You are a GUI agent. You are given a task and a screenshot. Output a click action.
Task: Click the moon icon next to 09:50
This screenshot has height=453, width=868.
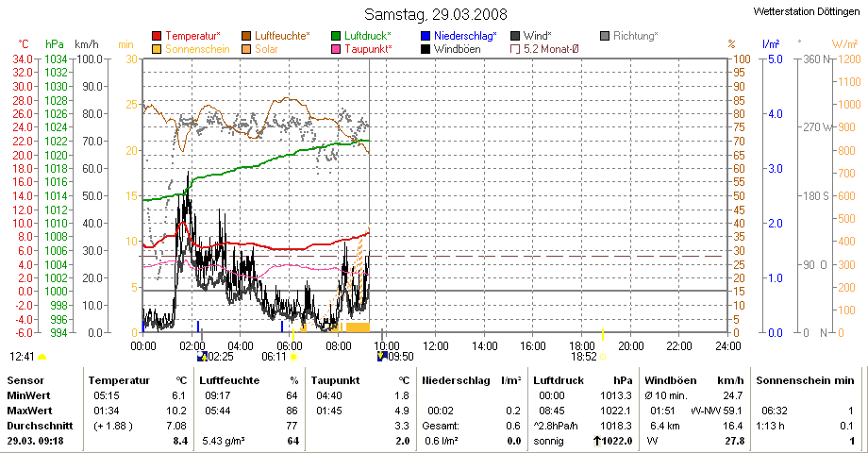tap(381, 358)
